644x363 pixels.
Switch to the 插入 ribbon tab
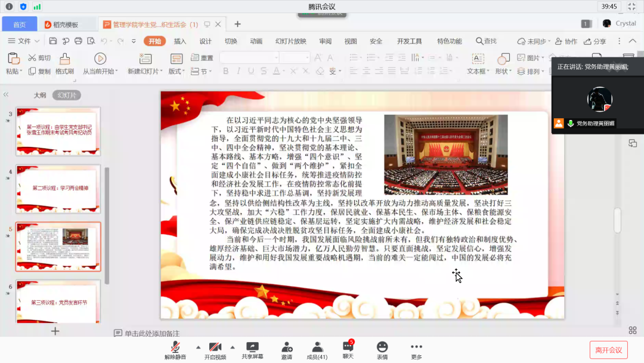pos(180,41)
